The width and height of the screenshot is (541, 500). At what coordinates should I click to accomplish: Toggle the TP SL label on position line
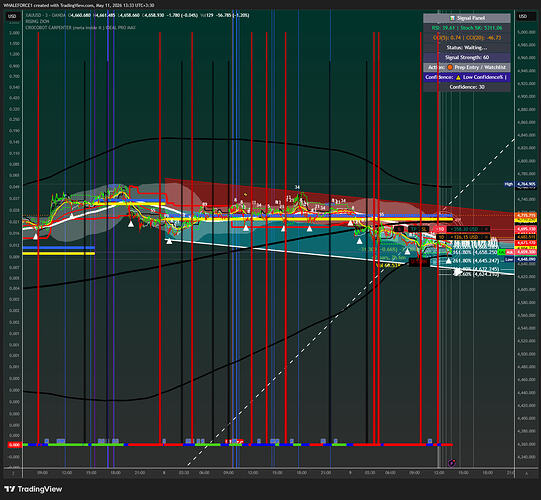[x=418, y=229]
